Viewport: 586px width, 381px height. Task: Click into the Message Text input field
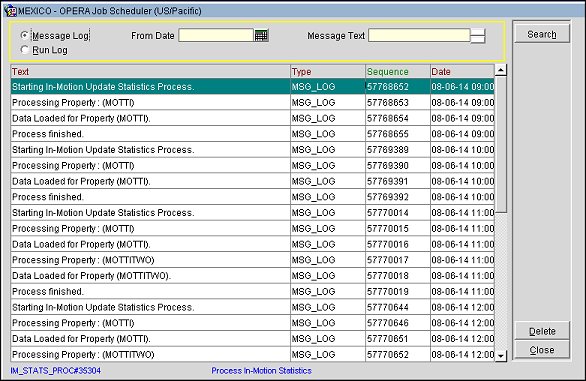point(419,36)
